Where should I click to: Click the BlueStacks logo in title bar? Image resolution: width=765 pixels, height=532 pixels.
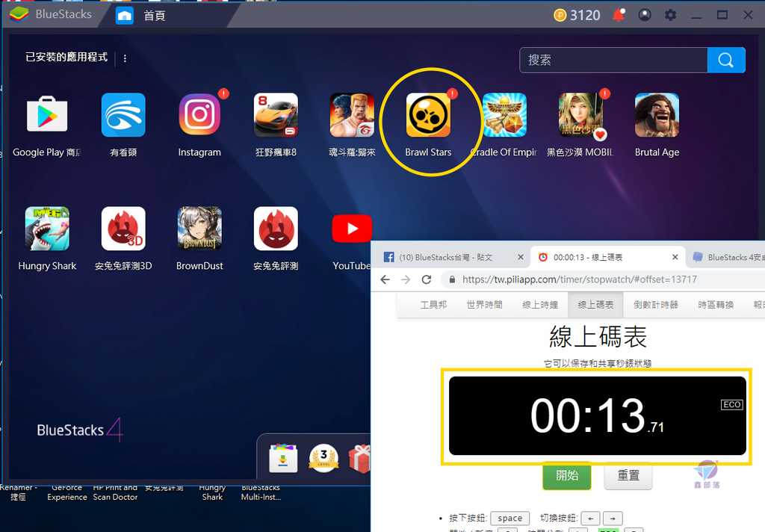19,15
